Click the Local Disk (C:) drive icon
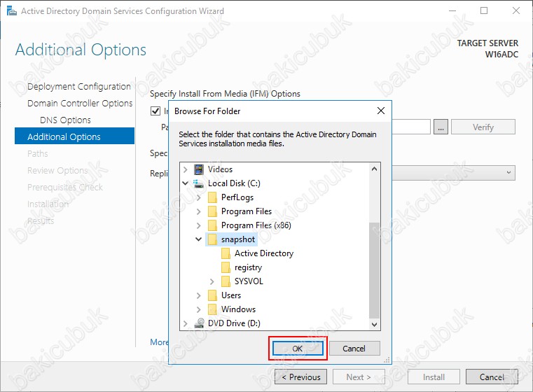 point(198,183)
